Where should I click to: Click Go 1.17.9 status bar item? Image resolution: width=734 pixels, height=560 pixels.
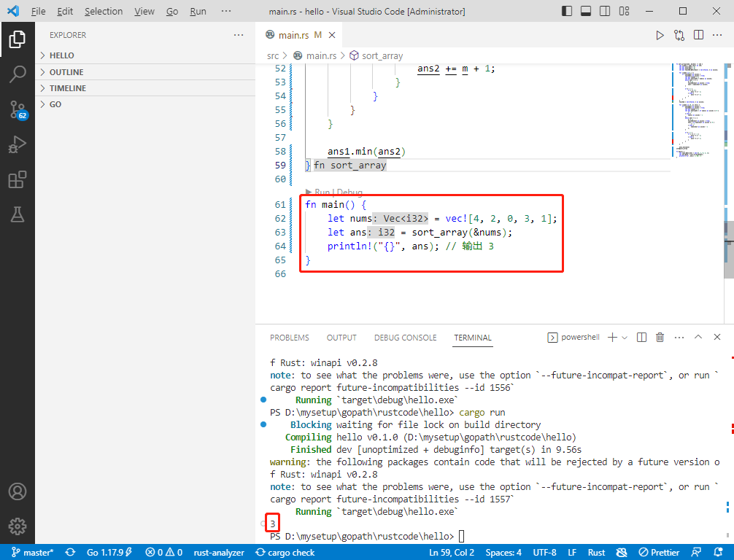(x=109, y=553)
